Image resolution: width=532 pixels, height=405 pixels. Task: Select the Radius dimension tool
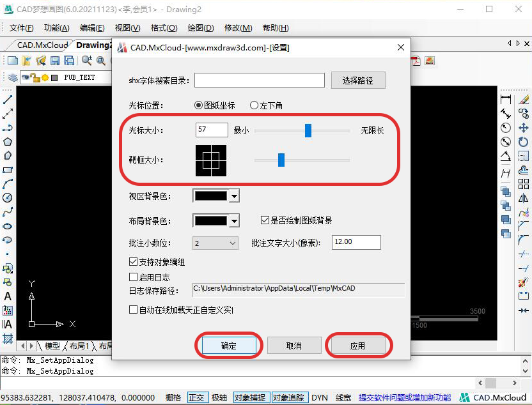506,128
